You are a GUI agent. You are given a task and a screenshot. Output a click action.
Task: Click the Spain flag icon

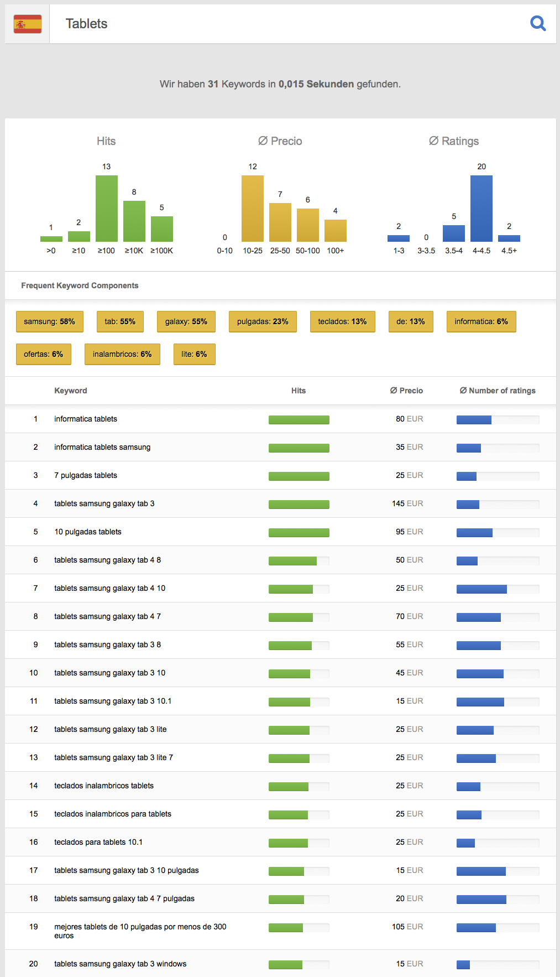(28, 24)
